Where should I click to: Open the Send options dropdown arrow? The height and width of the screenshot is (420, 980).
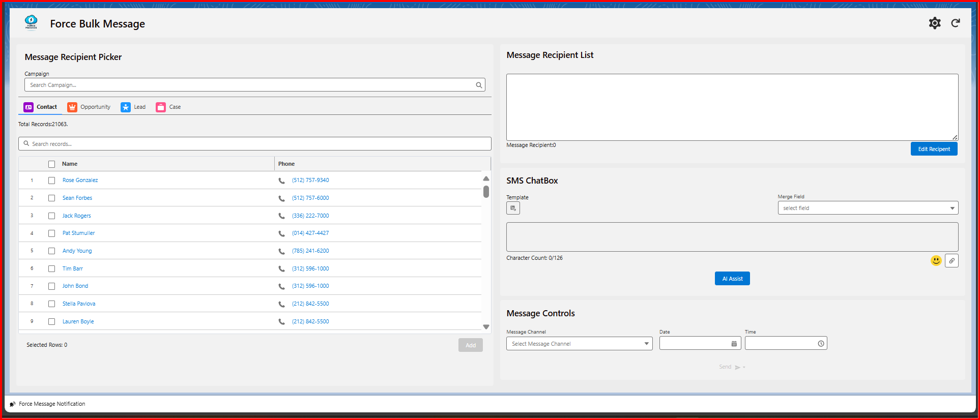pos(744,367)
